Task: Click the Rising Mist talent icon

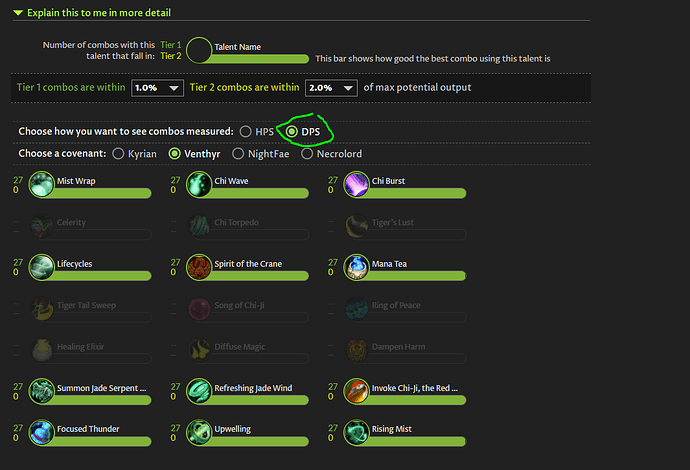Action: click(x=356, y=432)
